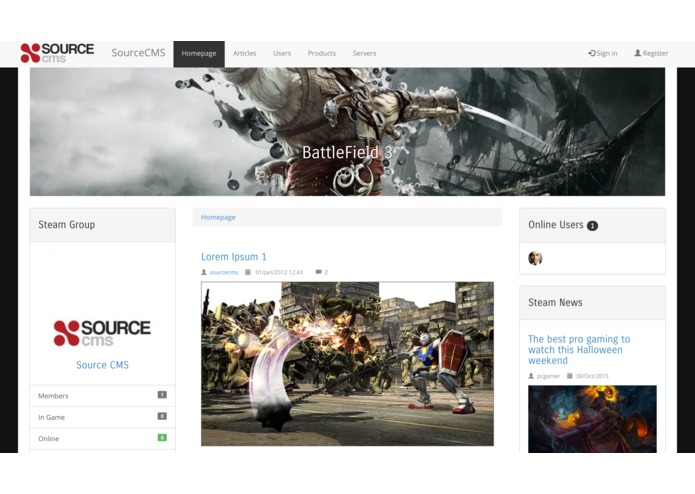Click the author person icon beside sourcecms
The height and width of the screenshot is (494, 695).
point(204,272)
